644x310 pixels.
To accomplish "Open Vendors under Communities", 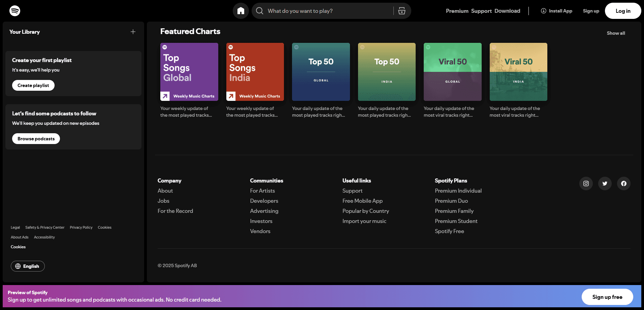I will 260,231.
